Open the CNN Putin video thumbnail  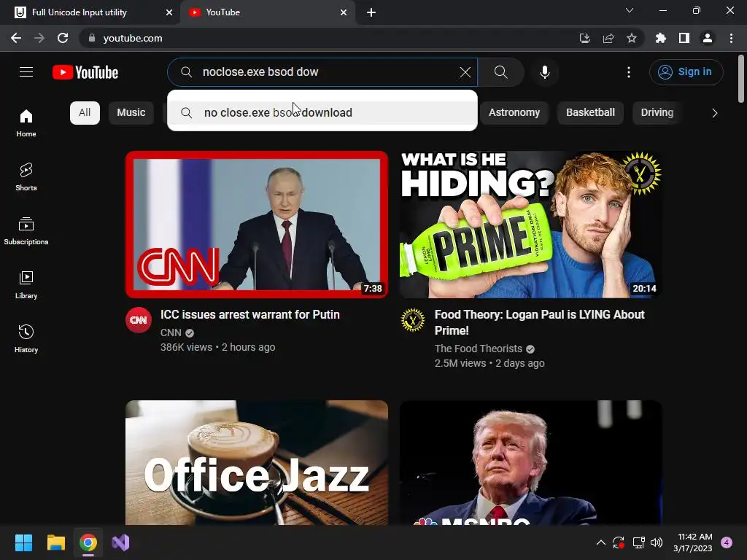[x=257, y=225]
